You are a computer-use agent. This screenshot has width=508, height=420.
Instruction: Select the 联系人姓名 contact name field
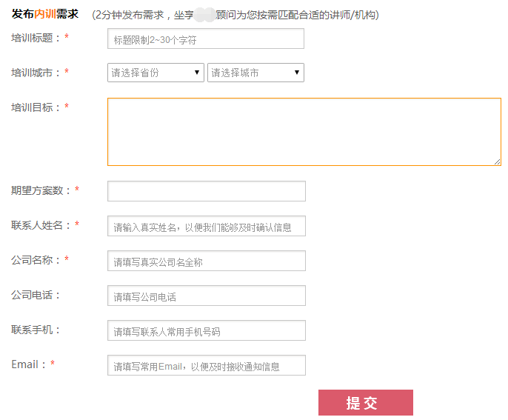click(x=206, y=227)
